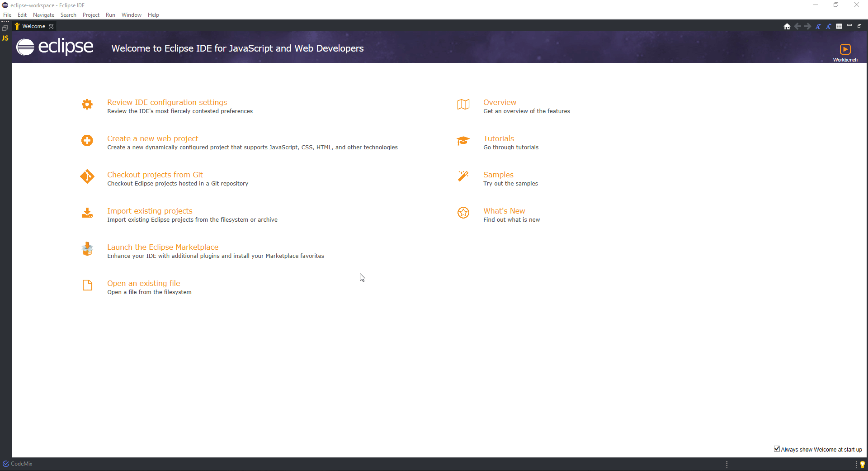Open the Search menu
Image resolution: width=868 pixels, height=471 pixels.
point(68,15)
